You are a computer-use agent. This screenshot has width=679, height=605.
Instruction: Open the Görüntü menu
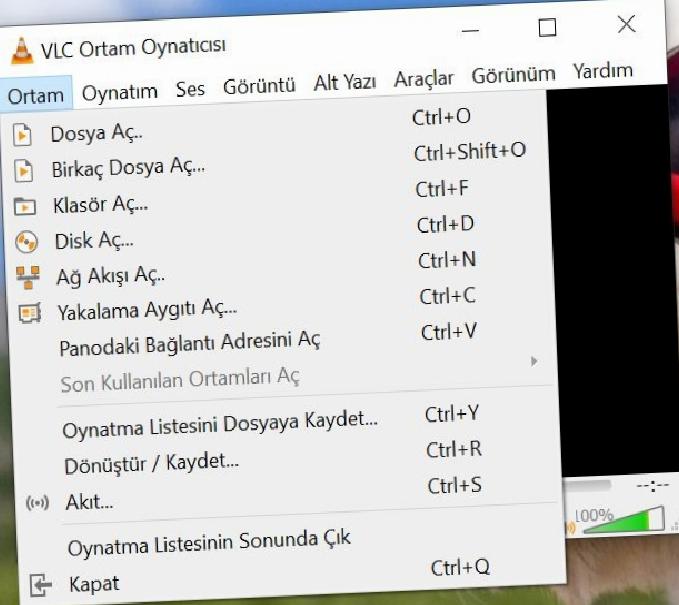click(x=259, y=86)
